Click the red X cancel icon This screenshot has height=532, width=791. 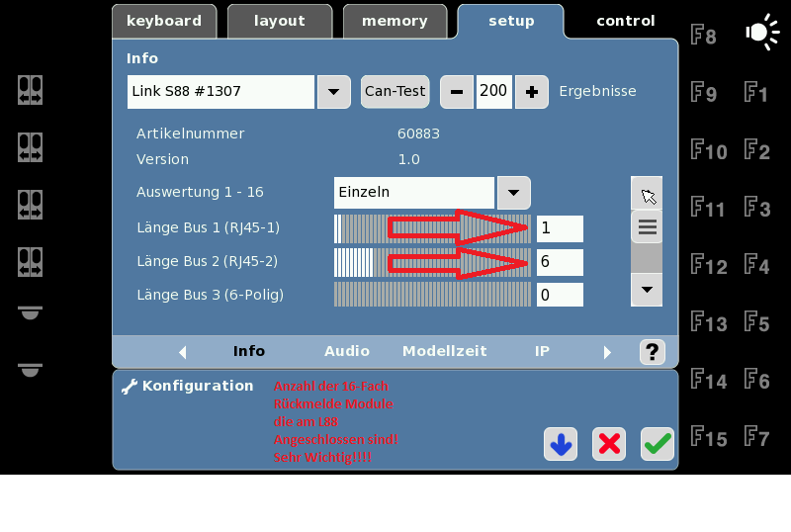pos(609,445)
